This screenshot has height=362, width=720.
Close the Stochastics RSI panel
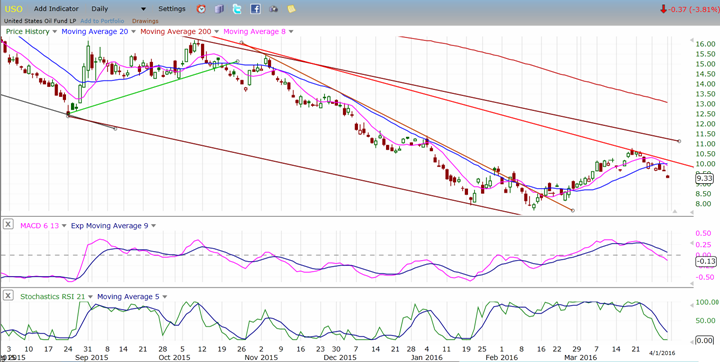8,296
